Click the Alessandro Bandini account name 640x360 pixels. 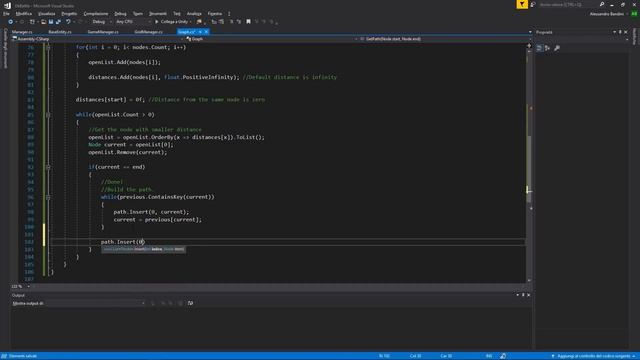pyautogui.click(x=607, y=14)
